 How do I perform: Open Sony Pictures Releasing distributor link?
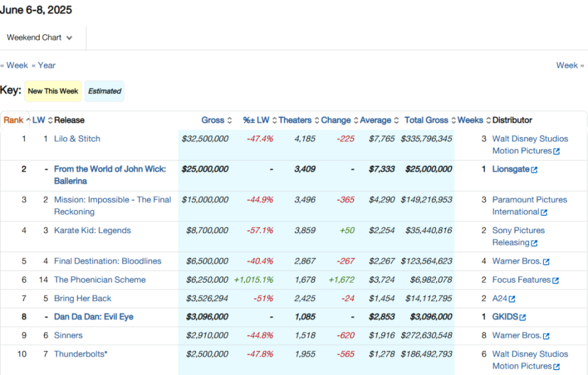click(x=518, y=236)
